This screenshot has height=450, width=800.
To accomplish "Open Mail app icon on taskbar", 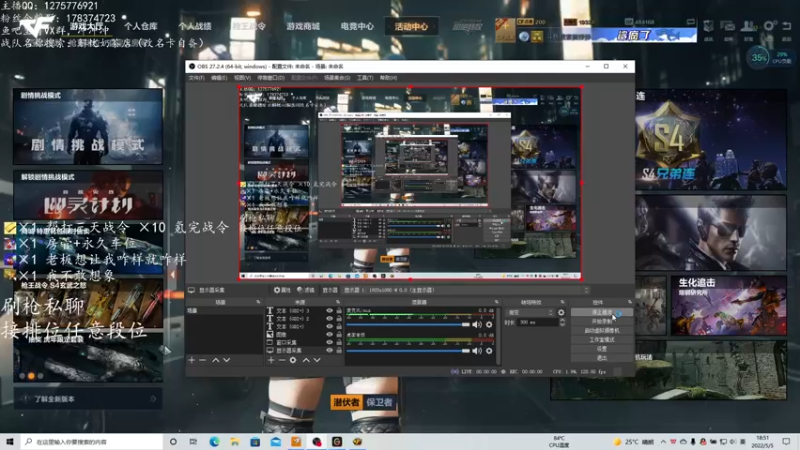I will click(x=276, y=441).
